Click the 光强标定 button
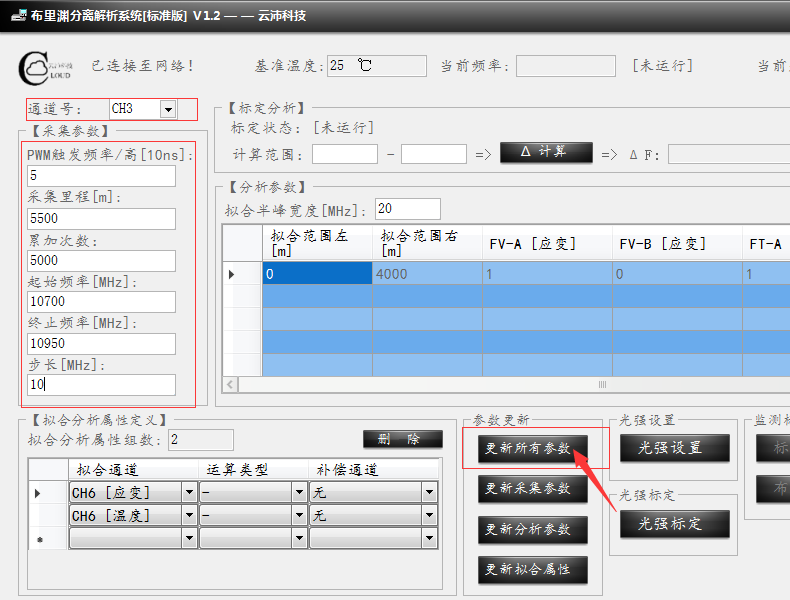This screenshot has width=790, height=600. [675, 524]
